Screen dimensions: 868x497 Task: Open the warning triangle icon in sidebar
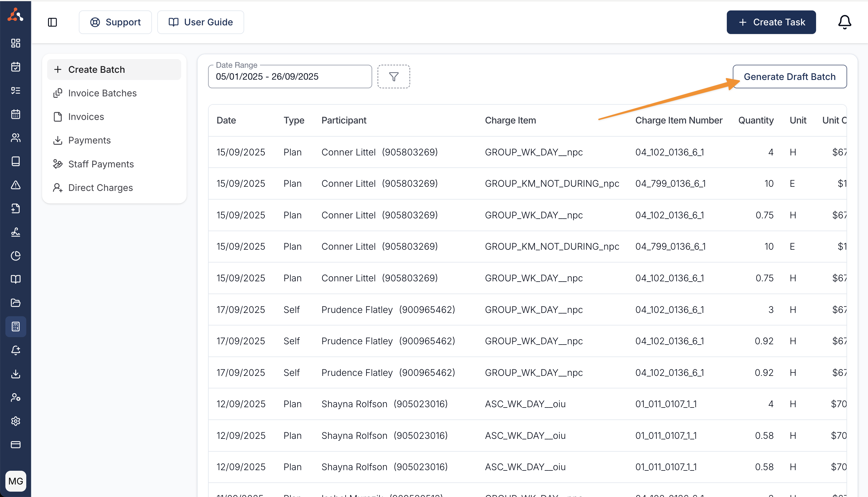click(x=16, y=185)
